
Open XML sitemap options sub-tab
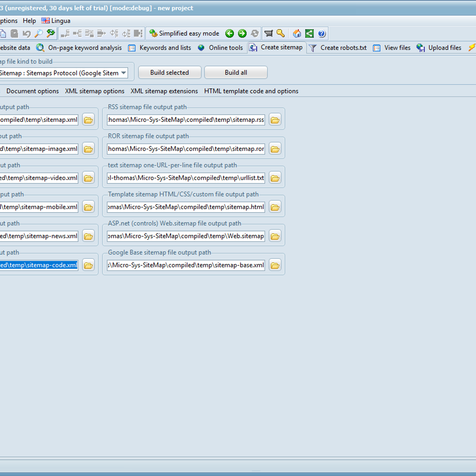(95, 91)
